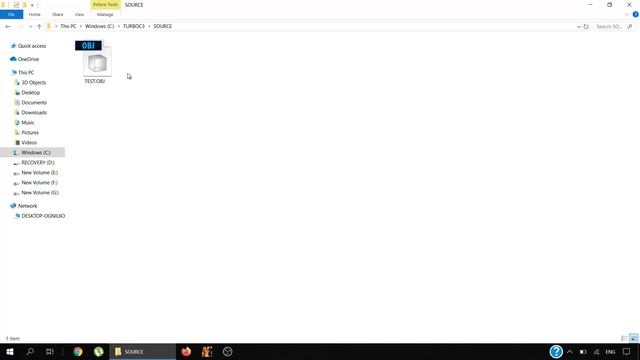The image size is (640, 360).
Task: Click the Network globe icon in sidebar
Action: [x=13, y=206]
